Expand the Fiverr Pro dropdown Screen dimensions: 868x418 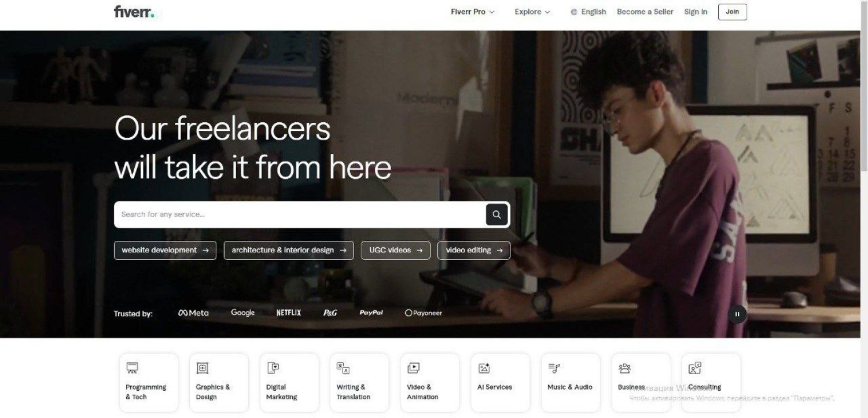473,12
